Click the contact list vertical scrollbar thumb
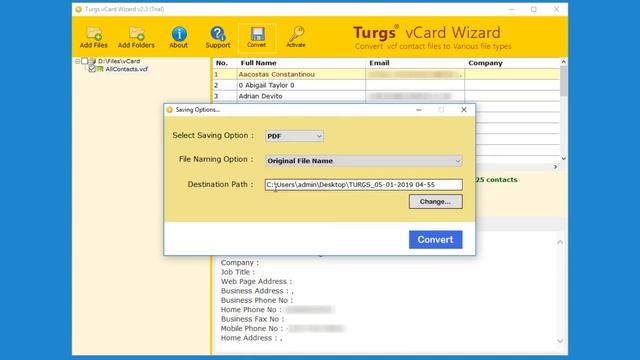 click(564, 81)
